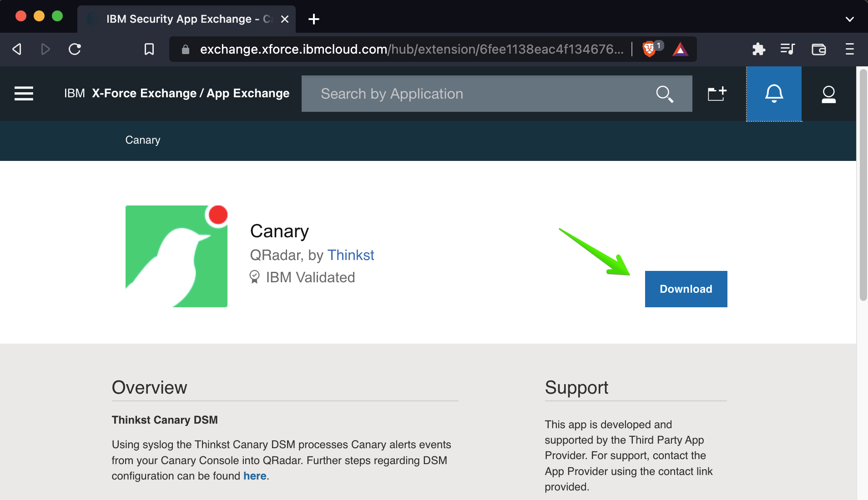This screenshot has width=868, height=500.
Task: Bookmark this page
Action: pyautogui.click(x=149, y=49)
